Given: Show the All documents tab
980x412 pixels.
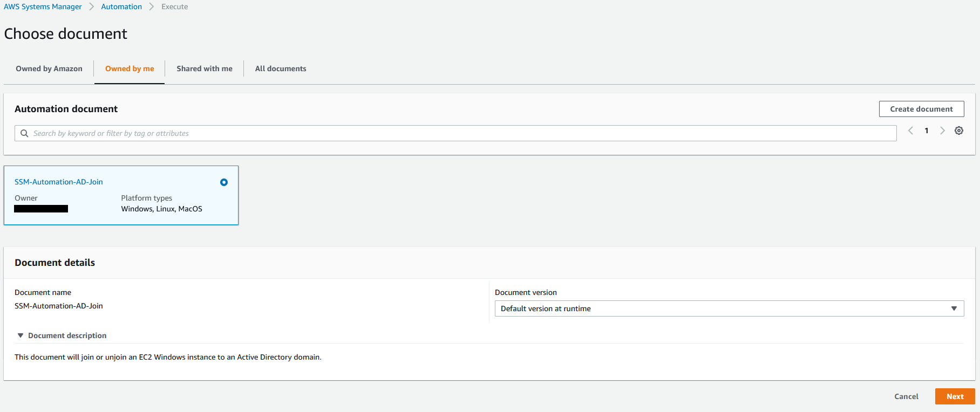Looking at the screenshot, I should pos(281,68).
